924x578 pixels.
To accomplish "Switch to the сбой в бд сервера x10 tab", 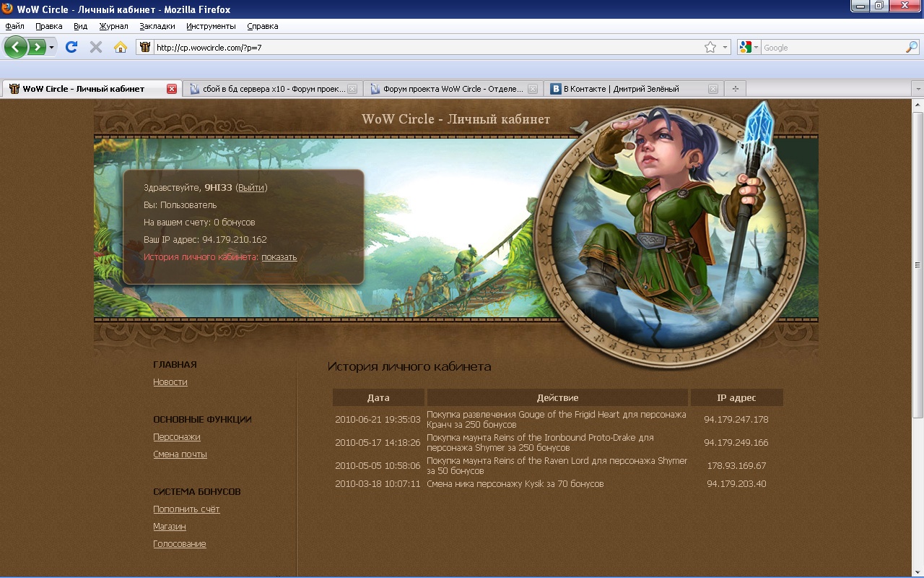I will pos(271,89).
